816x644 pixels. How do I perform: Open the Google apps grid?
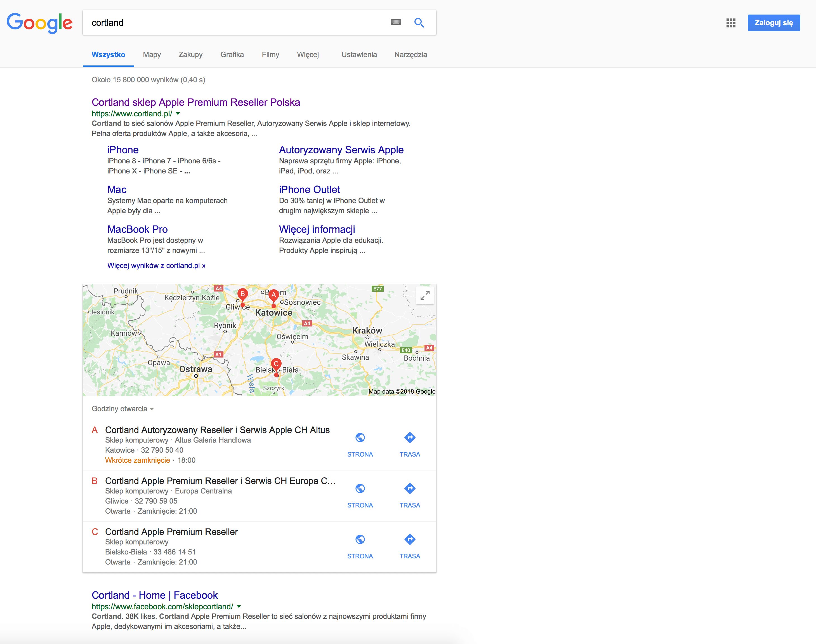coord(731,23)
